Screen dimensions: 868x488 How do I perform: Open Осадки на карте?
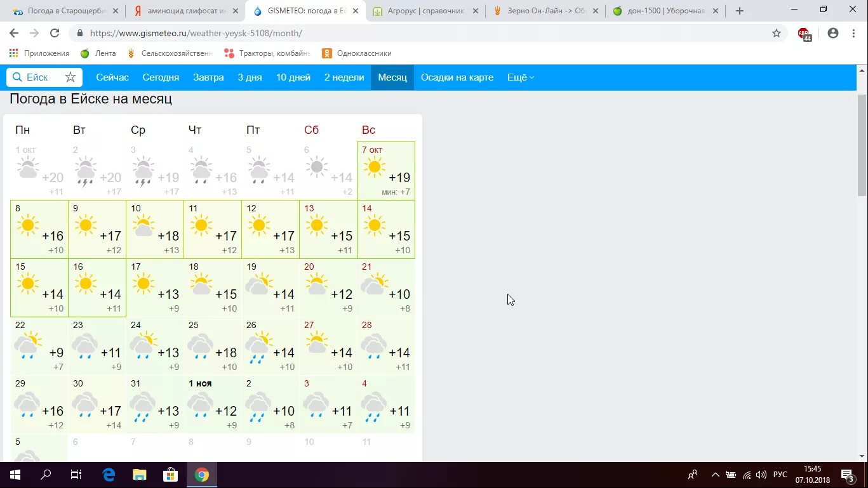[457, 77]
